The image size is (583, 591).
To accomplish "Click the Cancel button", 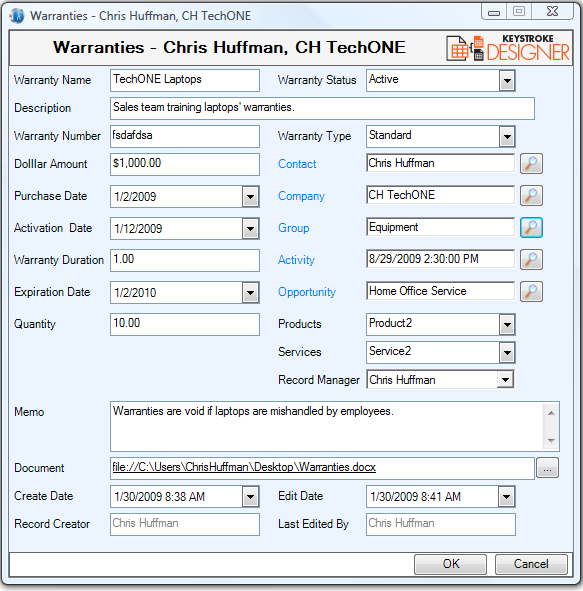I will coord(531,564).
